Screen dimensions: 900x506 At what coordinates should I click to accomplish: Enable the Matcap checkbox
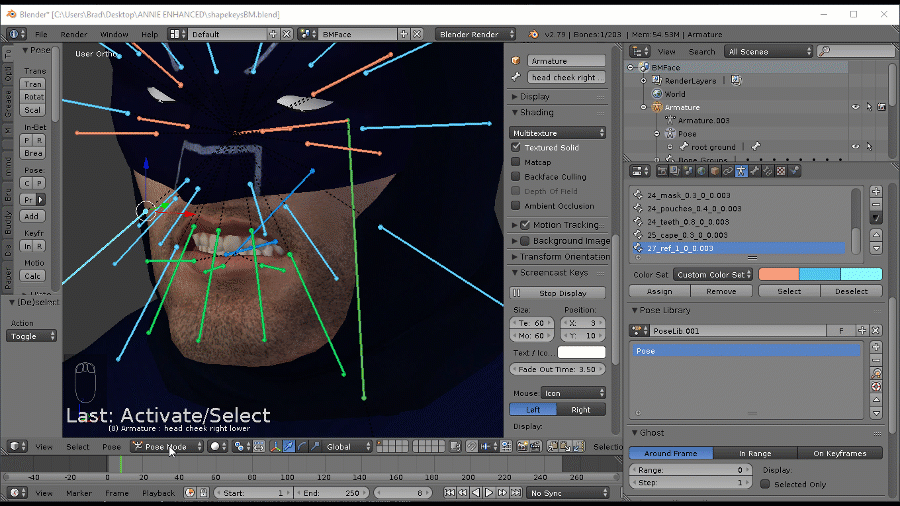coord(516,162)
